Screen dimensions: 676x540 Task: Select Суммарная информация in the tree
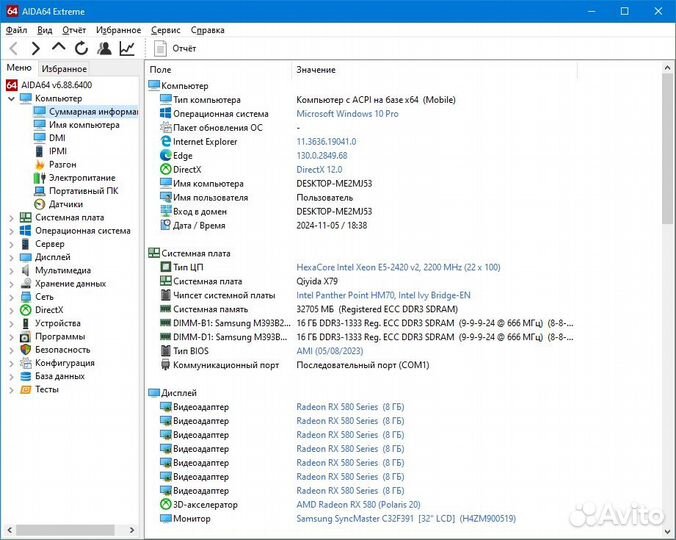click(86, 112)
